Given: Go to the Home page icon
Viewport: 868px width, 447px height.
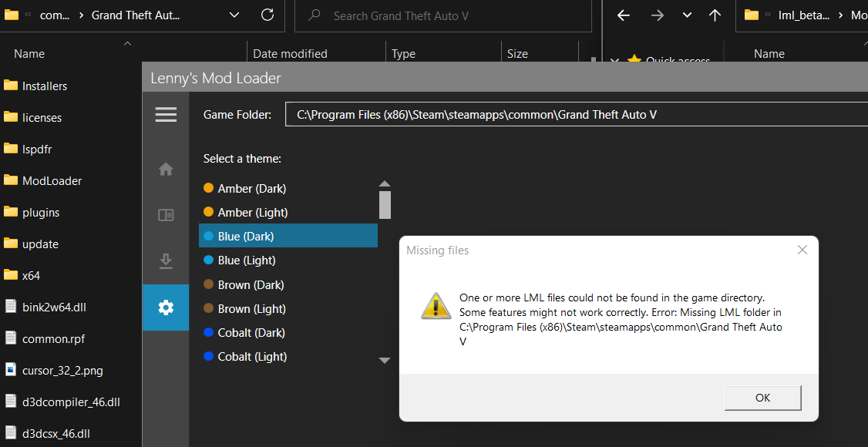Looking at the screenshot, I should [166, 170].
